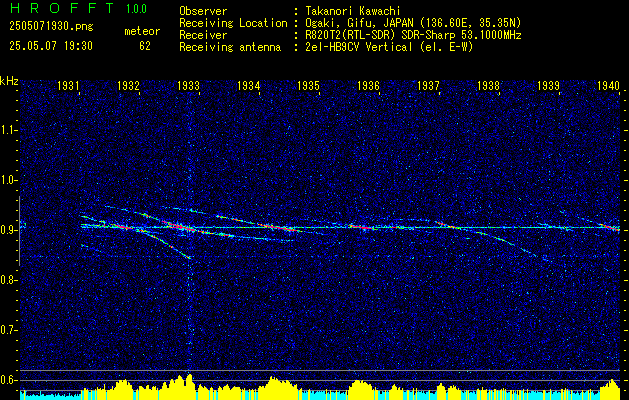
Task: Click the 1931 time marker
Action: (x=68, y=85)
